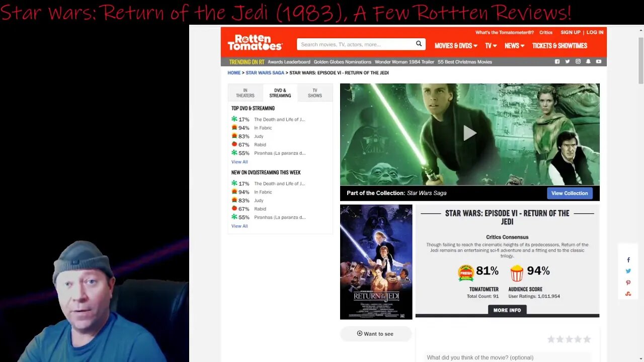Open Piranhas under Top DVD & Streaming

[280, 153]
